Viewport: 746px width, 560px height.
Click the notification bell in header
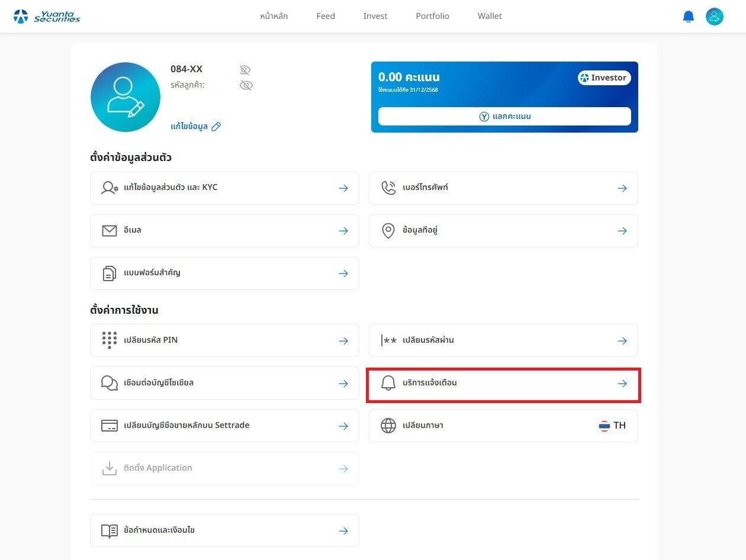[x=688, y=17]
